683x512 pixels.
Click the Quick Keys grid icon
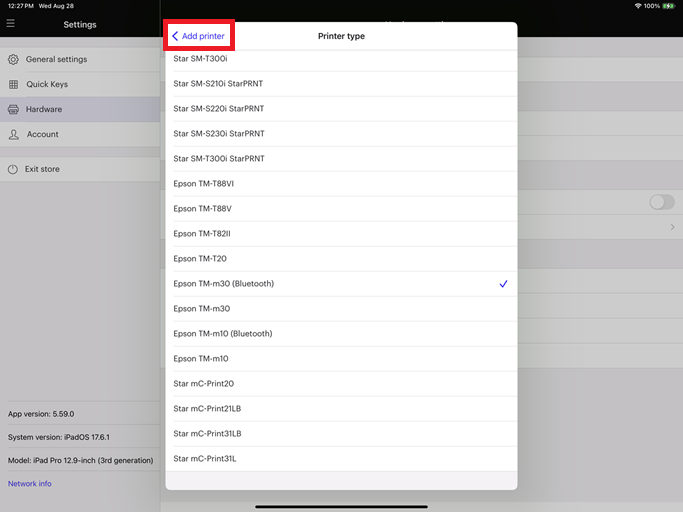tap(14, 84)
